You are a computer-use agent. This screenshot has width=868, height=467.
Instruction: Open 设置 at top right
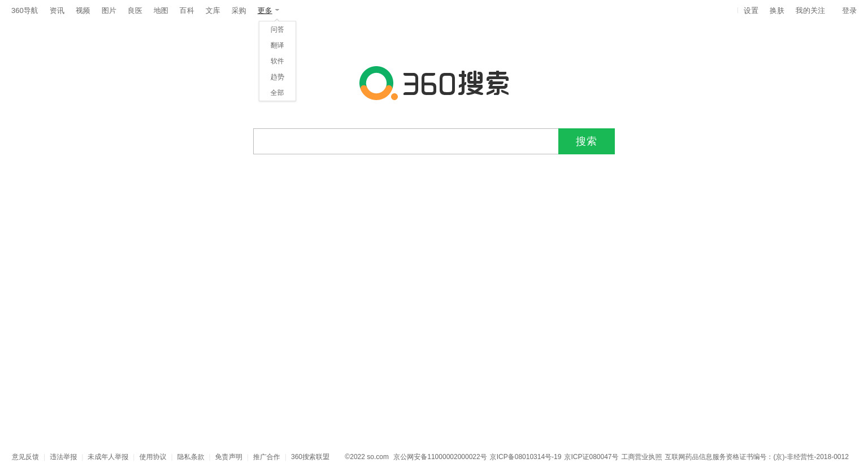(751, 11)
